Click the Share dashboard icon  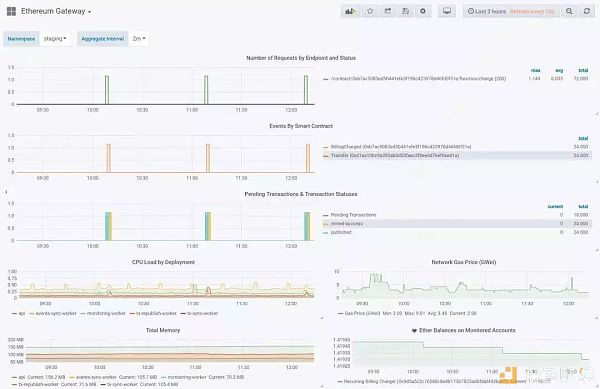[x=388, y=11]
